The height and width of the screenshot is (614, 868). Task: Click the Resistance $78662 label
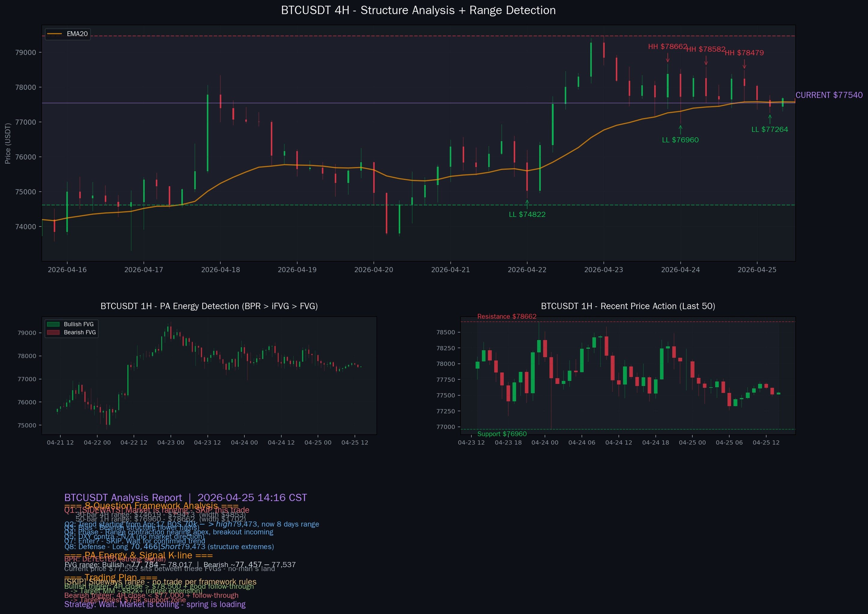(x=507, y=317)
